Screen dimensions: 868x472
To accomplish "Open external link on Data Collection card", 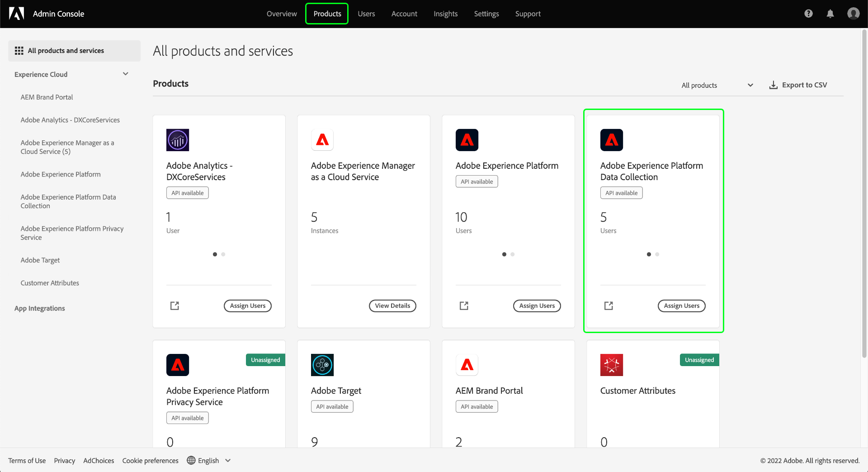I will point(609,306).
